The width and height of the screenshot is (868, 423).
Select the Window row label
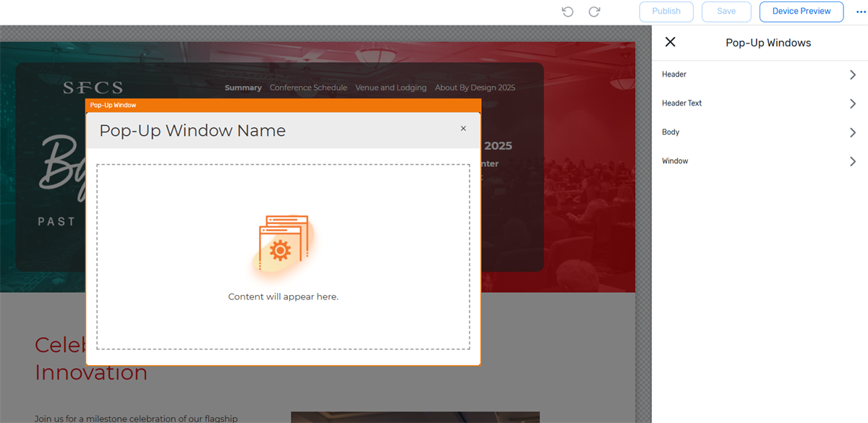[x=675, y=161]
